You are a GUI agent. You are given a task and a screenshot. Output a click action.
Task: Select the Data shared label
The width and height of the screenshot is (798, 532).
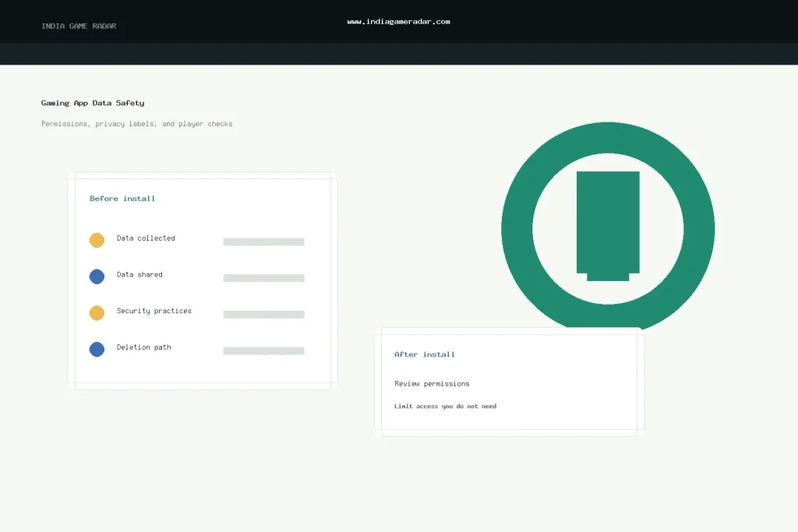coord(139,275)
